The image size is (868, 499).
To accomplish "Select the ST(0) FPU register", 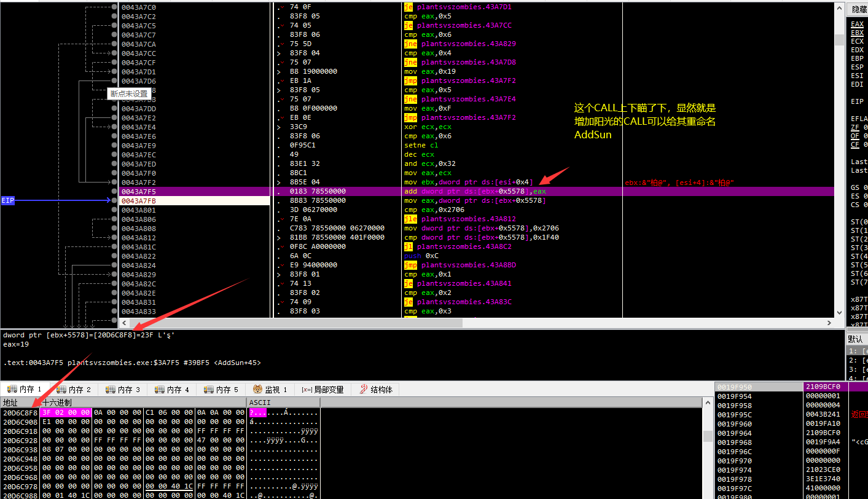I will coord(859,222).
